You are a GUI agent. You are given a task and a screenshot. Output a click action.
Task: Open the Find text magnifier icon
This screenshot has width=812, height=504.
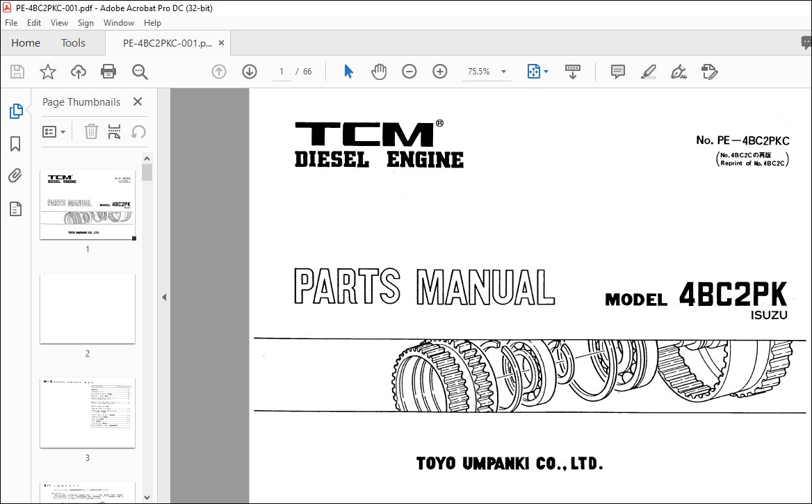click(x=140, y=72)
